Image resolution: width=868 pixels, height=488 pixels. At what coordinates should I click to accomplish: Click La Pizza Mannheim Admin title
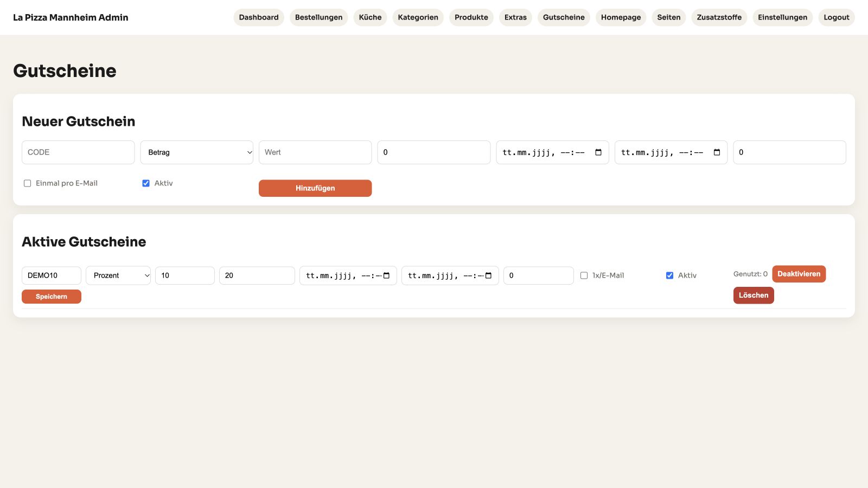click(x=71, y=17)
